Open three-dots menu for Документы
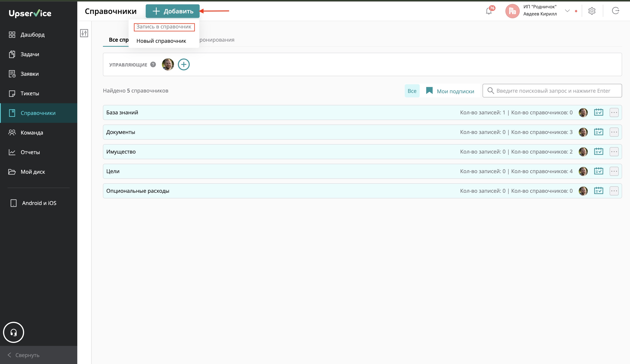The height and width of the screenshot is (364, 630). pos(614,132)
